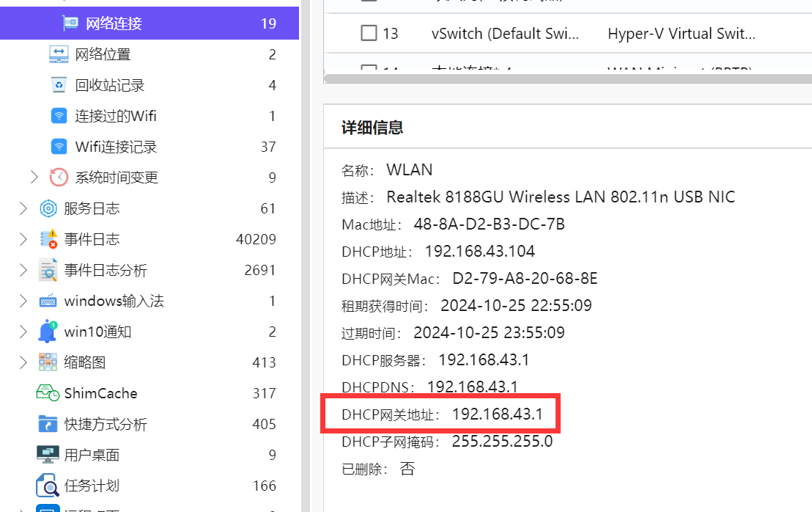Image resolution: width=812 pixels, height=512 pixels.
Task: Click the name value WLAN
Action: (409, 170)
